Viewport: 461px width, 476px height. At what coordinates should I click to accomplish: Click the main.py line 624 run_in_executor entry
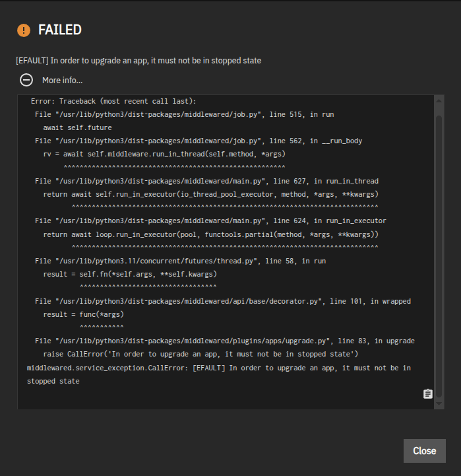click(210, 221)
